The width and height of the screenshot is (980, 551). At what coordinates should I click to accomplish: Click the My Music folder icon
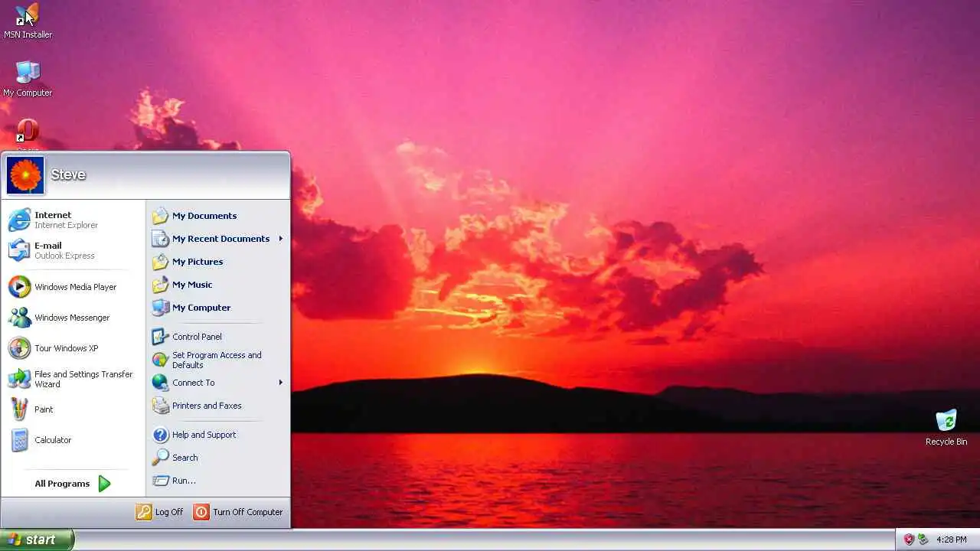click(160, 285)
